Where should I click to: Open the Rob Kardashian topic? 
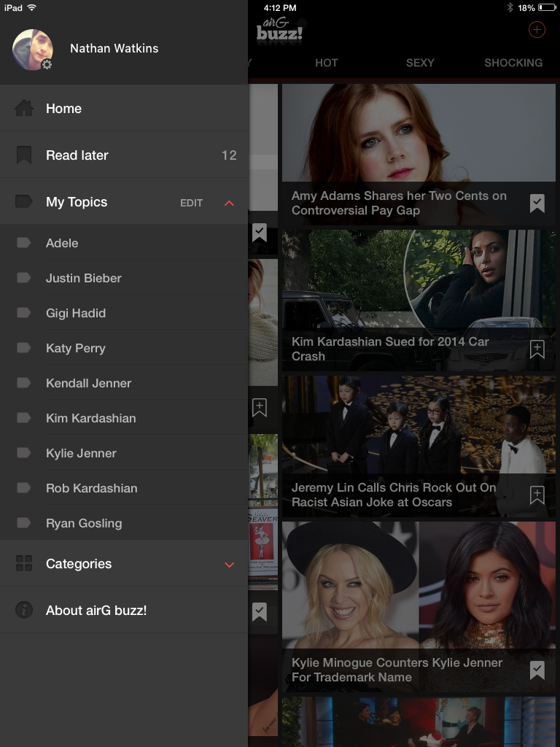coord(124,488)
